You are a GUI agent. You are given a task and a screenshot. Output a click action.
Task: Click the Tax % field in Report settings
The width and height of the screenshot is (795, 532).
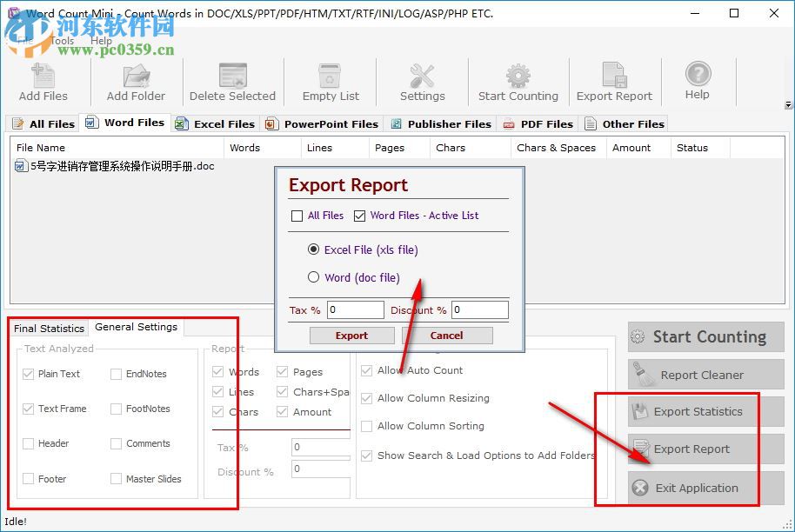click(x=321, y=448)
